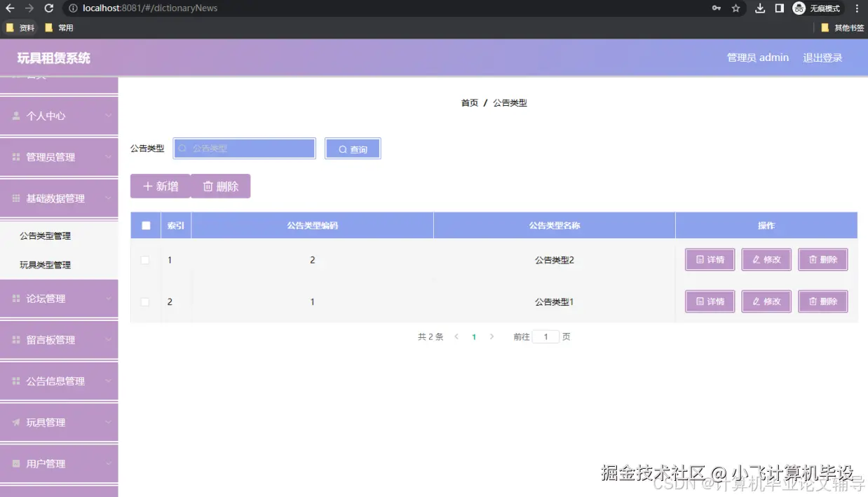Click the 索引 column header

click(176, 226)
